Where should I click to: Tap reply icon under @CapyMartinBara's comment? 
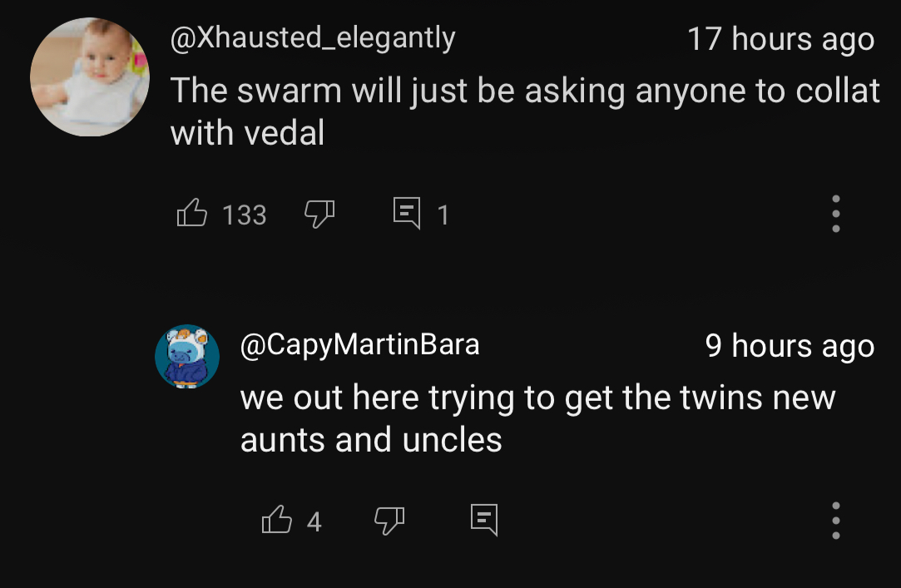(x=484, y=520)
